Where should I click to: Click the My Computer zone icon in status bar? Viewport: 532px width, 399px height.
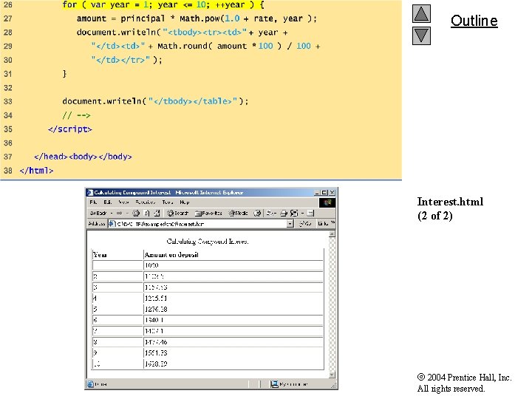(274, 384)
